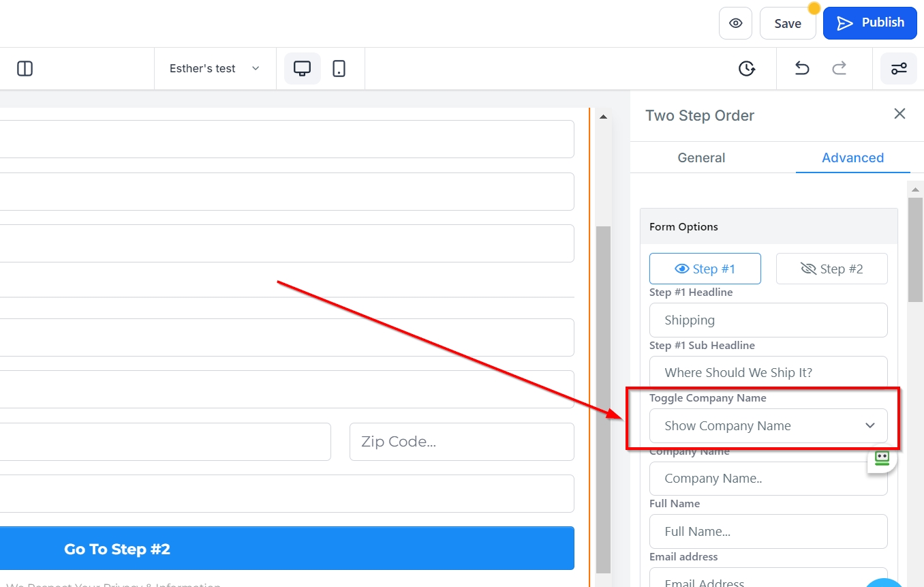Click the Go To Step #2 button
Screen dimensions: 924x587
pos(287,549)
